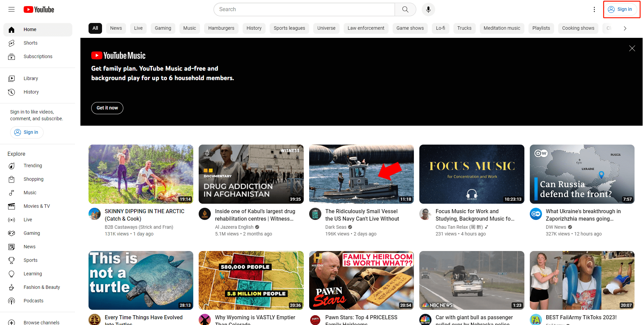The image size is (644, 325).
Task: Open the Focus Music video thumbnail
Action: point(471,174)
